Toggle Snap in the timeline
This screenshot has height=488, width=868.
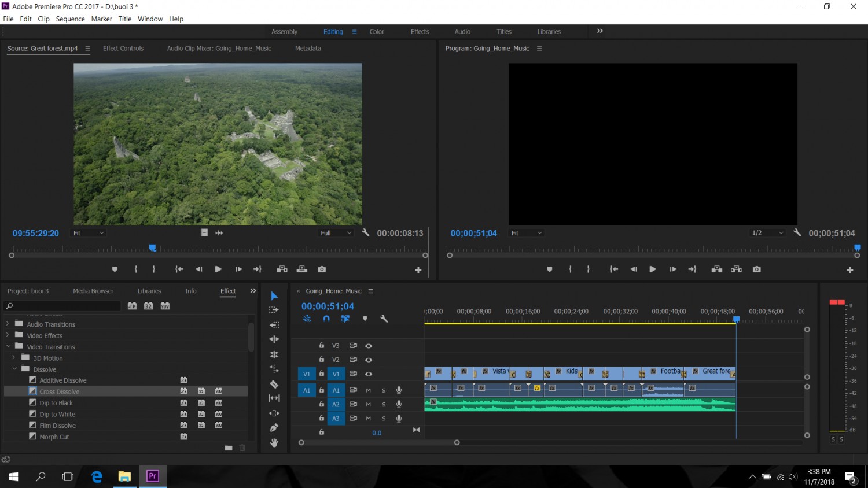(326, 319)
